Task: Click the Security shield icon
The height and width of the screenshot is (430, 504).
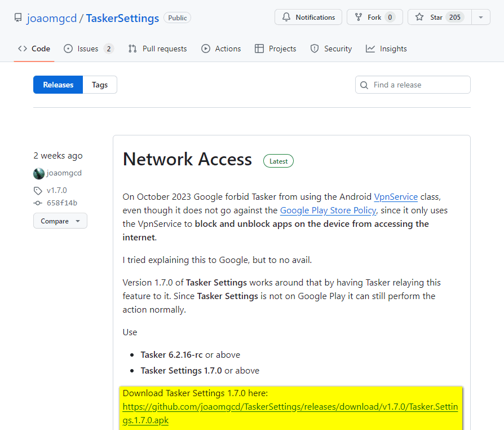Action: click(x=315, y=49)
